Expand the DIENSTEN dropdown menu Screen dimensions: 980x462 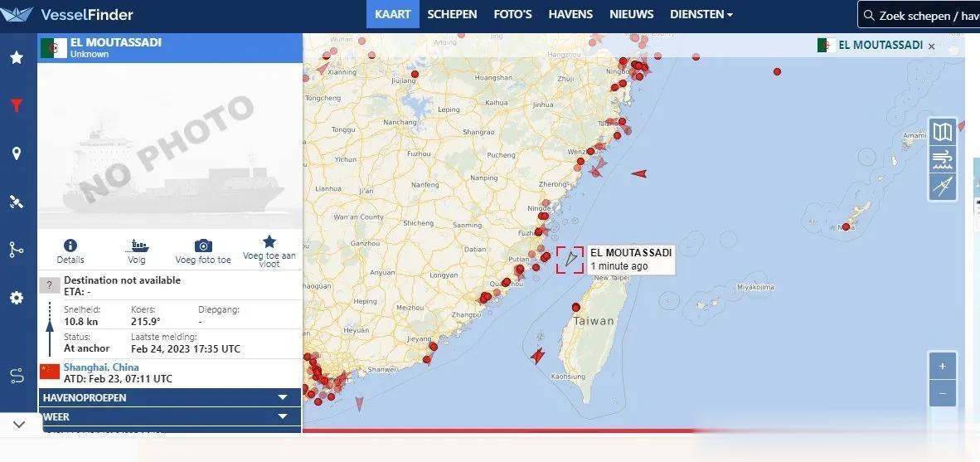click(701, 14)
